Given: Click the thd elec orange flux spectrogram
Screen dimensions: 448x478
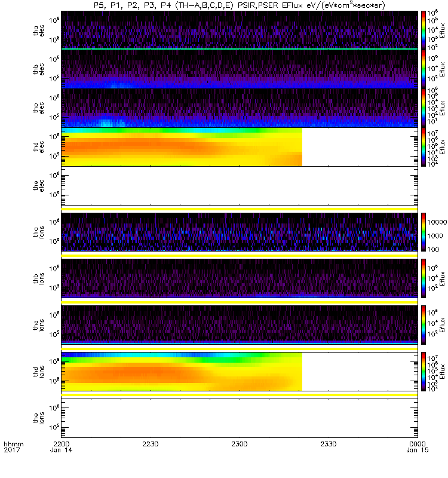Looking at the screenshot, I should click(x=182, y=147).
